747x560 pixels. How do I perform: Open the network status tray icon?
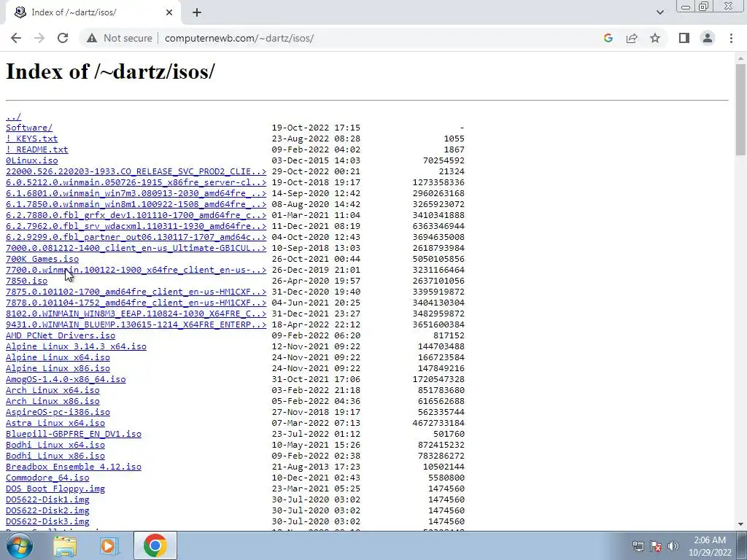pos(638,546)
